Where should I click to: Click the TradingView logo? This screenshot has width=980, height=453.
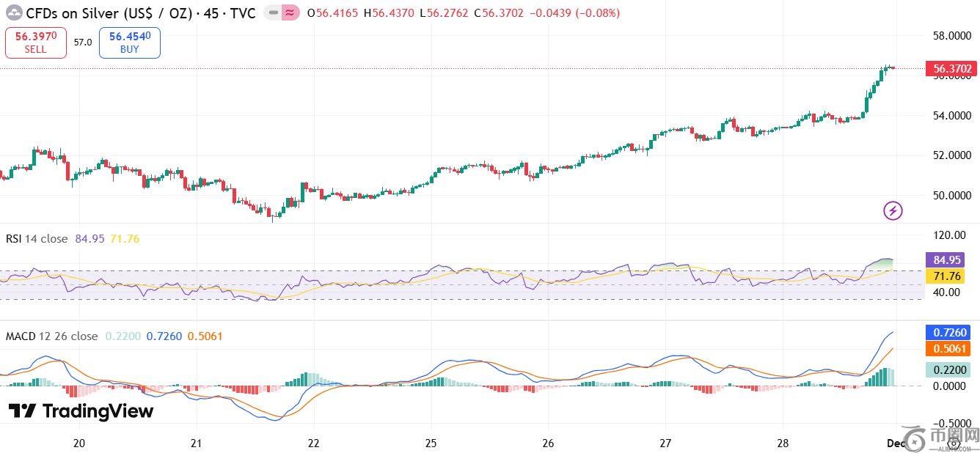(81, 411)
